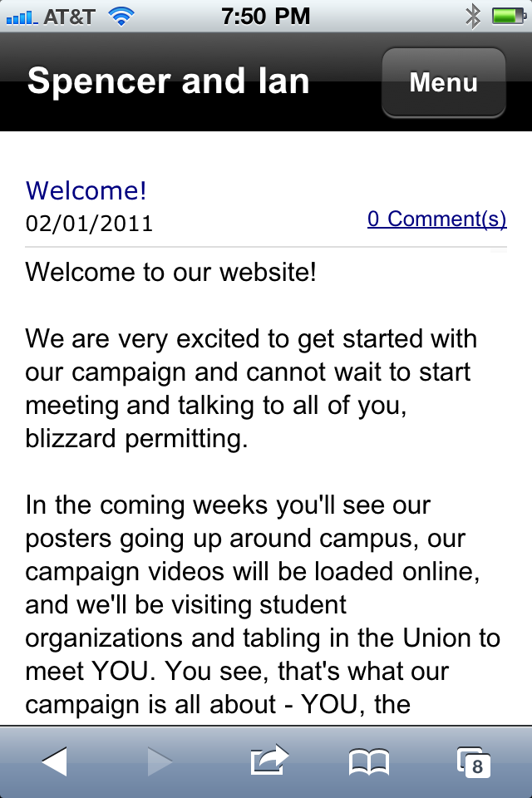Tap the Safari forward arrow
Image resolution: width=532 pixels, height=798 pixels.
[160, 761]
